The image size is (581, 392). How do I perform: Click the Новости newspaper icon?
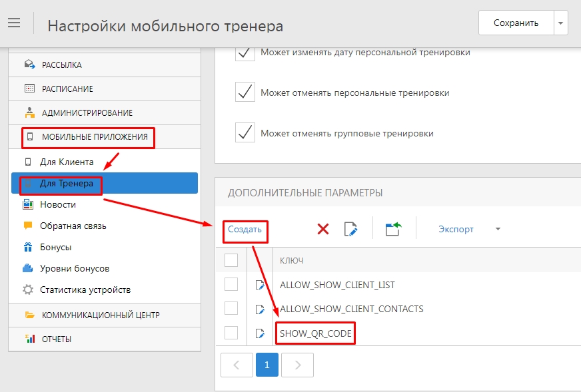[28, 204]
